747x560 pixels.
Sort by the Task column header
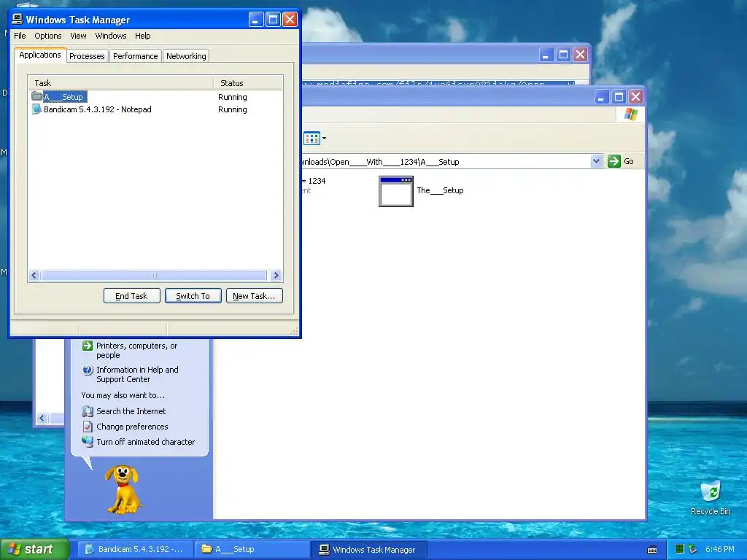pyautogui.click(x=120, y=83)
